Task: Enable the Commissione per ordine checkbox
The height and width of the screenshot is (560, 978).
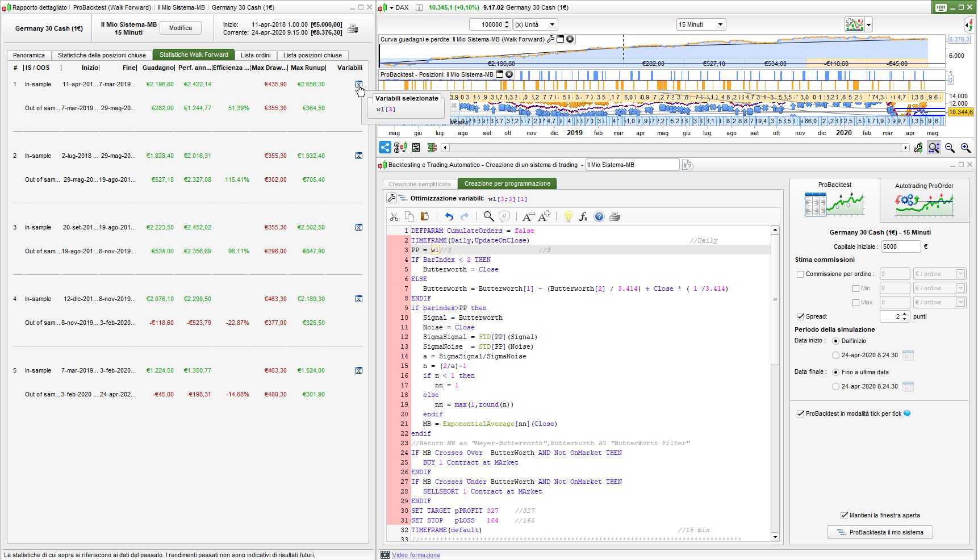Action: 800,274
